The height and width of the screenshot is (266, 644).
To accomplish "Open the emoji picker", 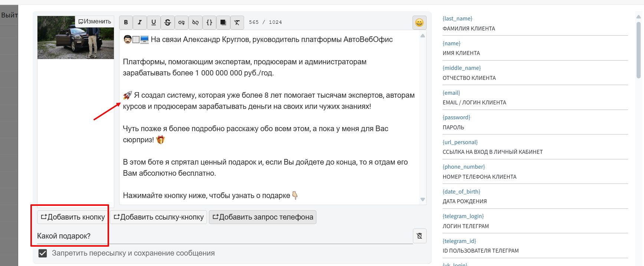I will click(419, 23).
